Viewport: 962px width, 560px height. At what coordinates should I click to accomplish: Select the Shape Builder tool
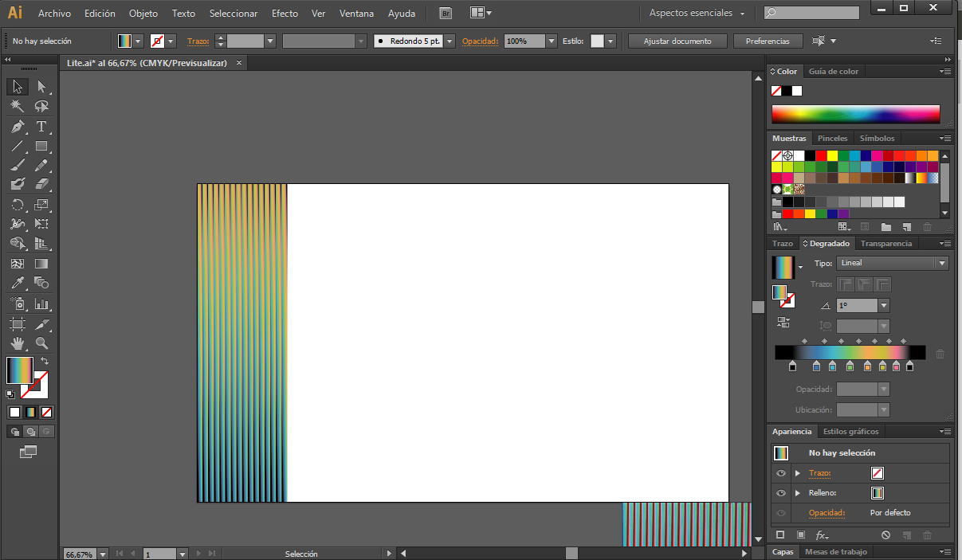pyautogui.click(x=18, y=243)
